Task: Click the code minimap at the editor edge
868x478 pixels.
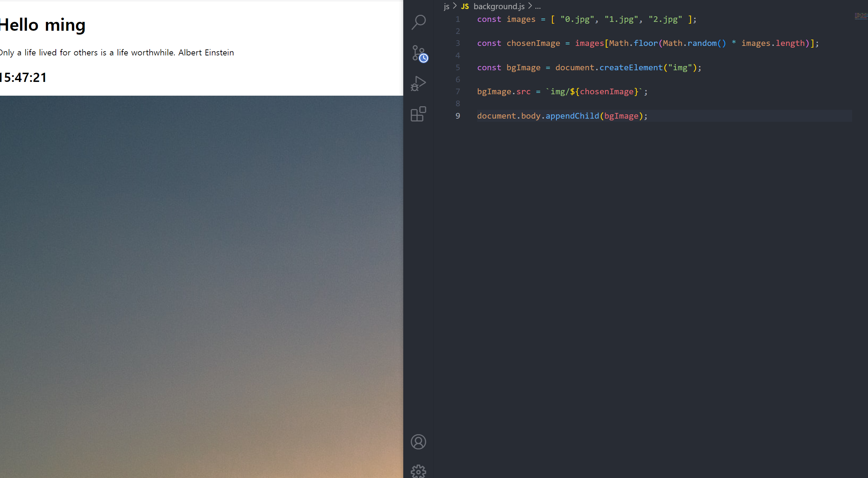Action: click(861, 16)
